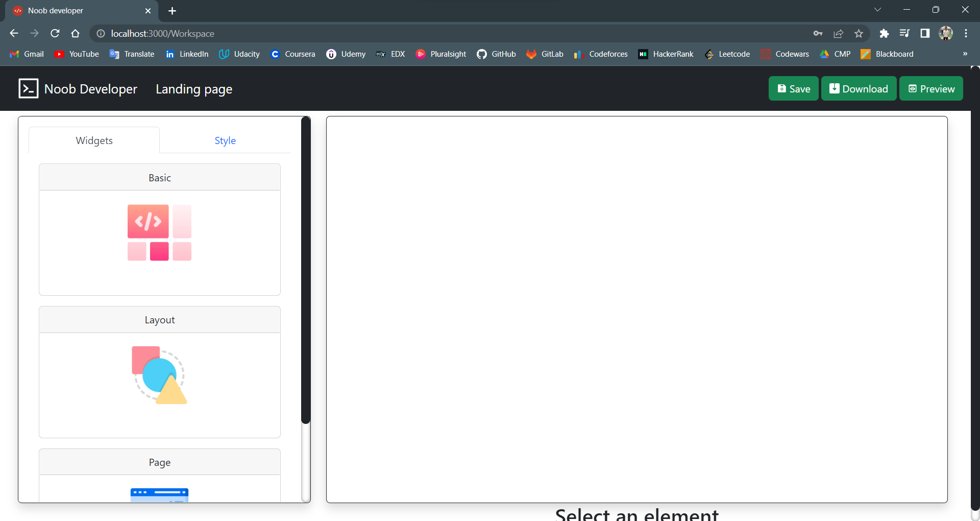Open the Leetcode bookmark

pyautogui.click(x=727, y=54)
